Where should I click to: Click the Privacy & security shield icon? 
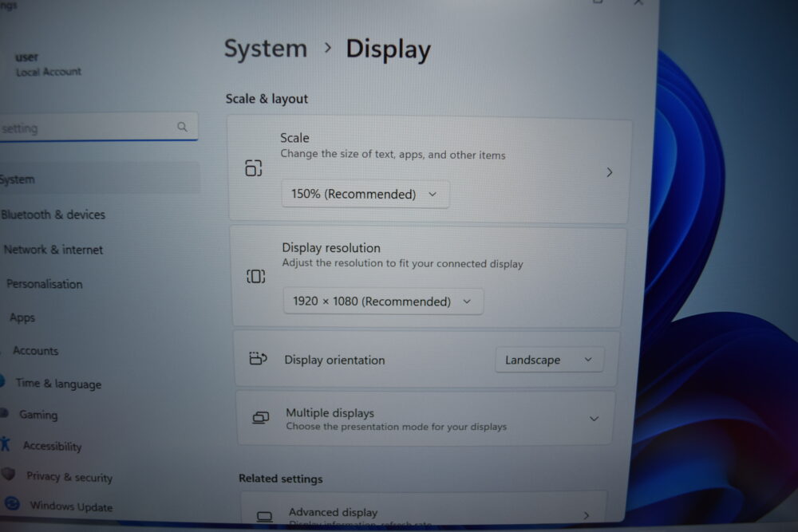tap(8, 474)
